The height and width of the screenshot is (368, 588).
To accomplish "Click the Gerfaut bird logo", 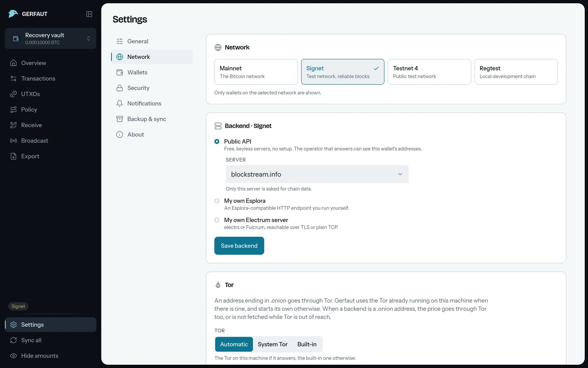I will click(13, 14).
